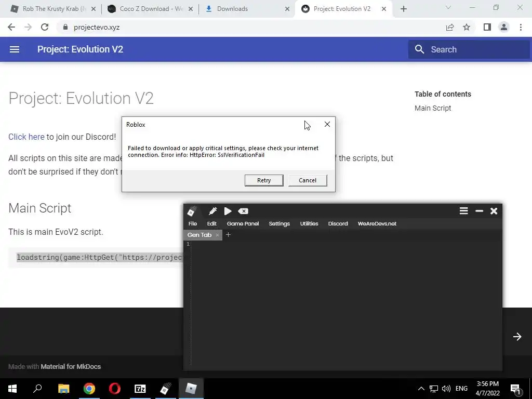Click the attach injector icon in the executor
Screen dimensions: 532x399
212,211
